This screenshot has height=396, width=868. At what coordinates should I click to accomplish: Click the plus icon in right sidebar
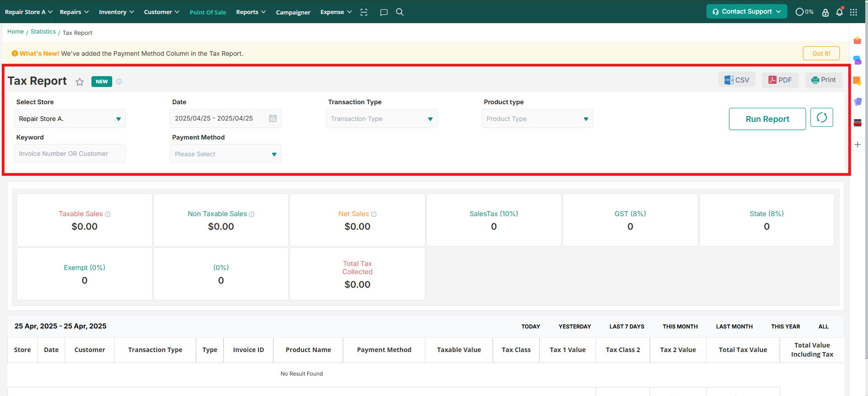coord(858,145)
